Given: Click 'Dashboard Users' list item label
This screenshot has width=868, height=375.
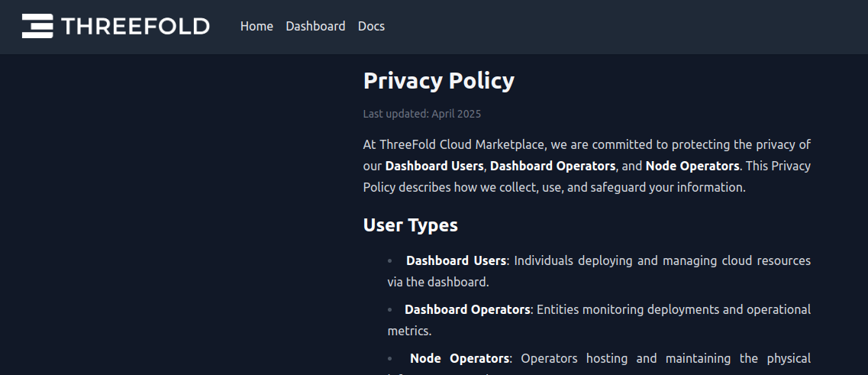Looking at the screenshot, I should (456, 260).
